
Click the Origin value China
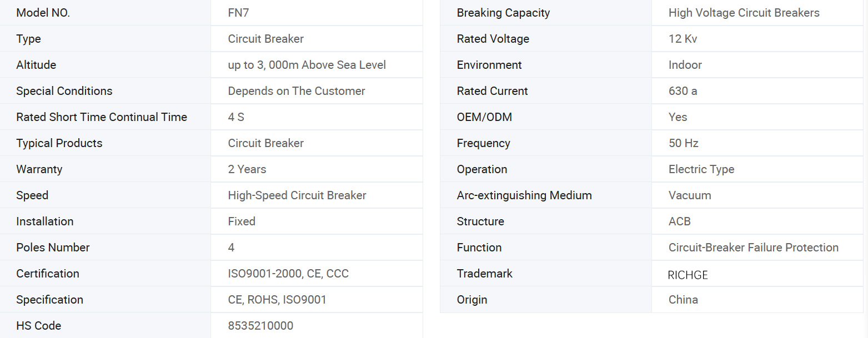coord(683,300)
